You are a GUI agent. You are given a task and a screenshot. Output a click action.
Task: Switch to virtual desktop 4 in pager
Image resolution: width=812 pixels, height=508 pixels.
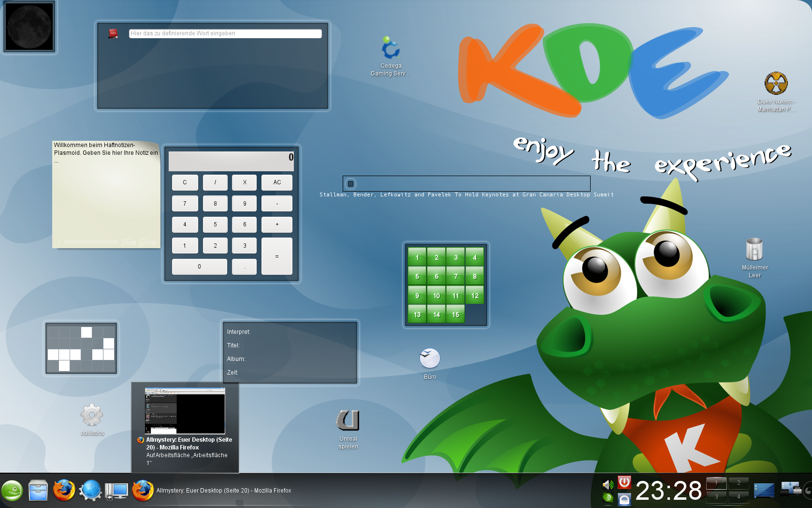pos(739,497)
